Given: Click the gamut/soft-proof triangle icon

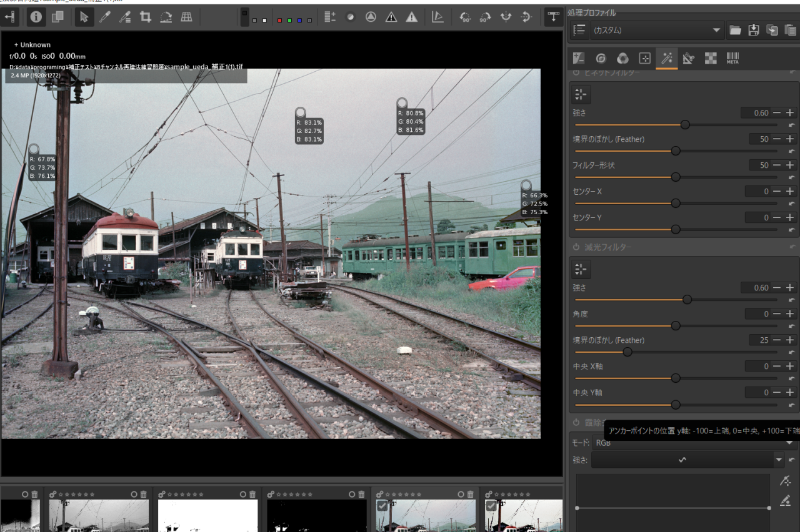Looking at the screenshot, I should [x=438, y=17].
